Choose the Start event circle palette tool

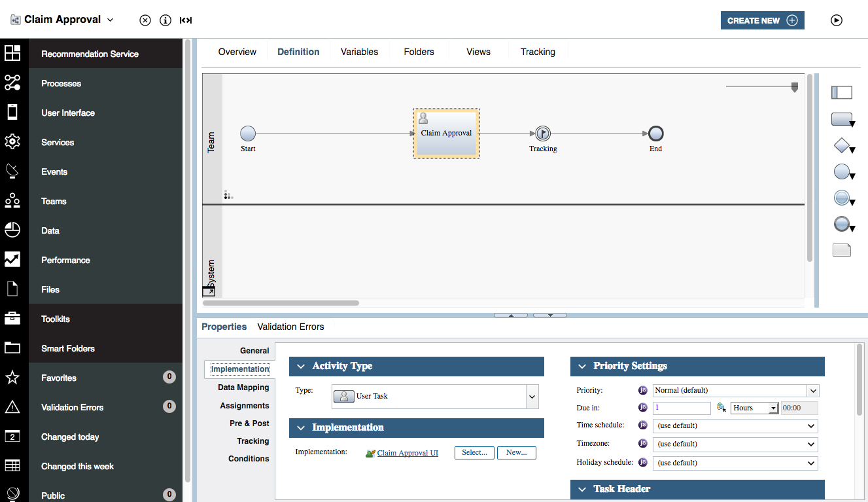coord(844,172)
